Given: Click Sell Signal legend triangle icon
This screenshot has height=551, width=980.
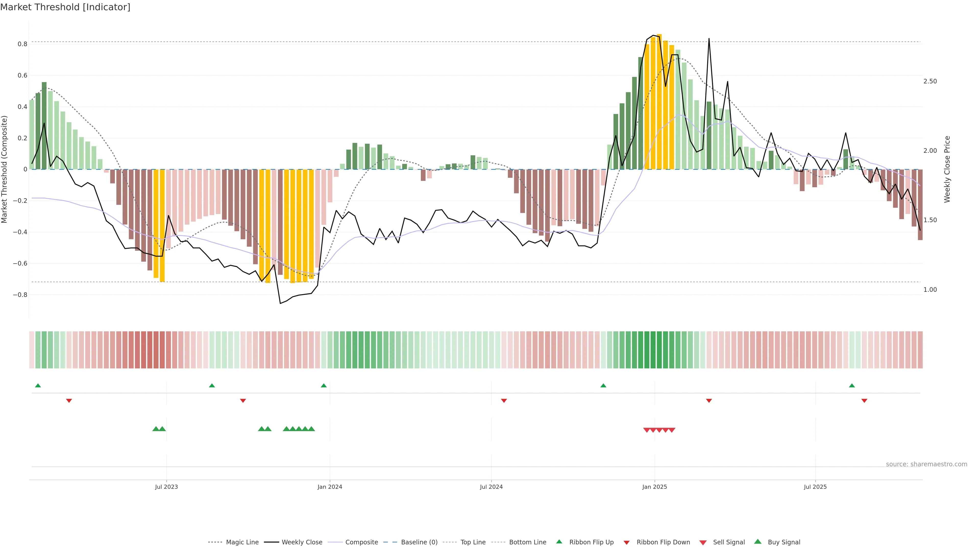Looking at the screenshot, I should point(703,543).
